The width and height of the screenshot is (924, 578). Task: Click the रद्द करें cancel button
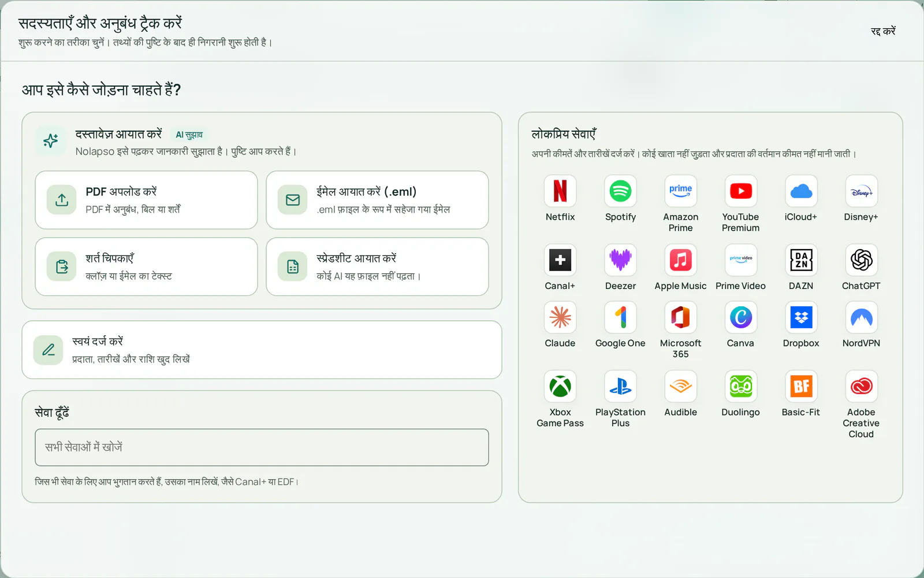[x=883, y=31]
